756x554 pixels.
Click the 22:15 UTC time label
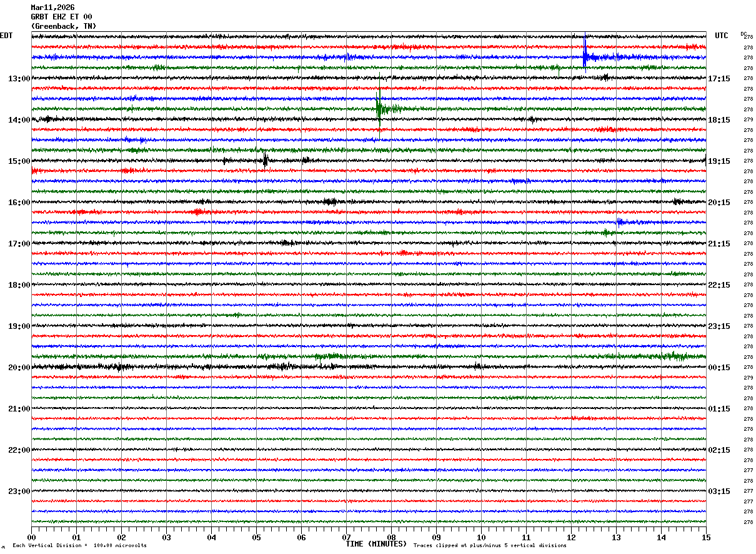coord(719,285)
